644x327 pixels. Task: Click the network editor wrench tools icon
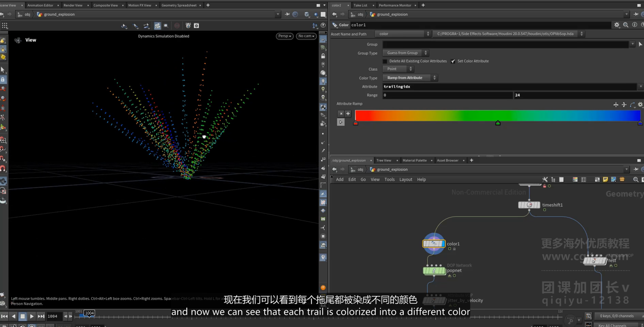[x=545, y=179]
